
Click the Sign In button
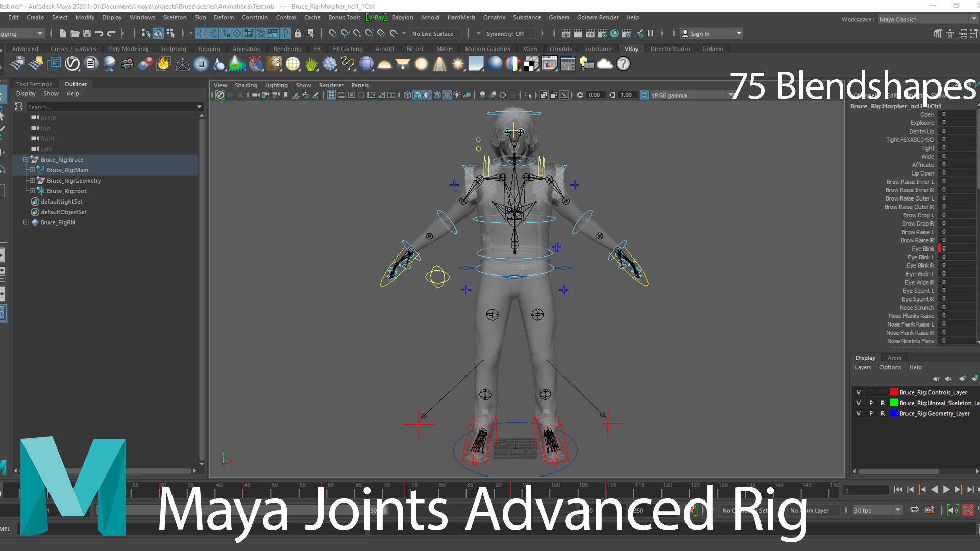click(700, 34)
